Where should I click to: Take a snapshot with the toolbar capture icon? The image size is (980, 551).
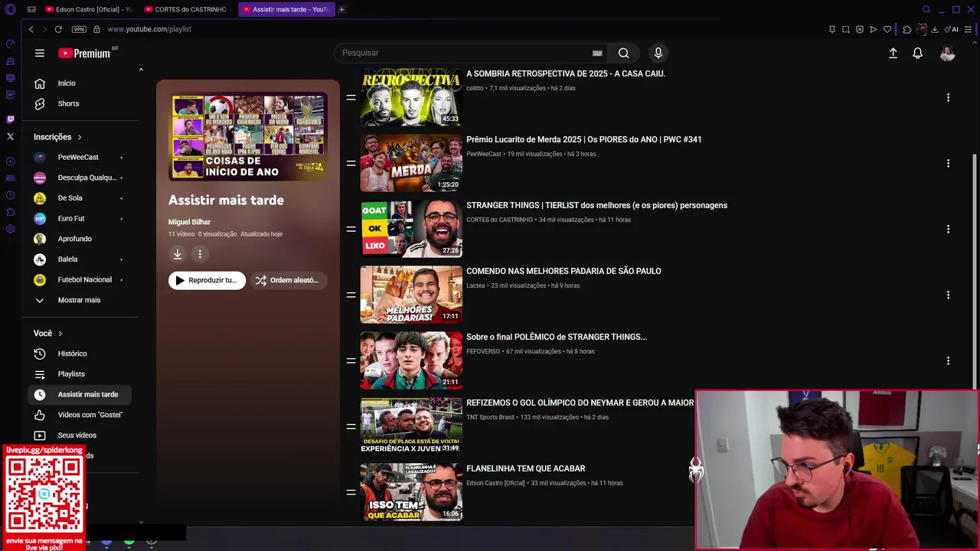pos(845,29)
